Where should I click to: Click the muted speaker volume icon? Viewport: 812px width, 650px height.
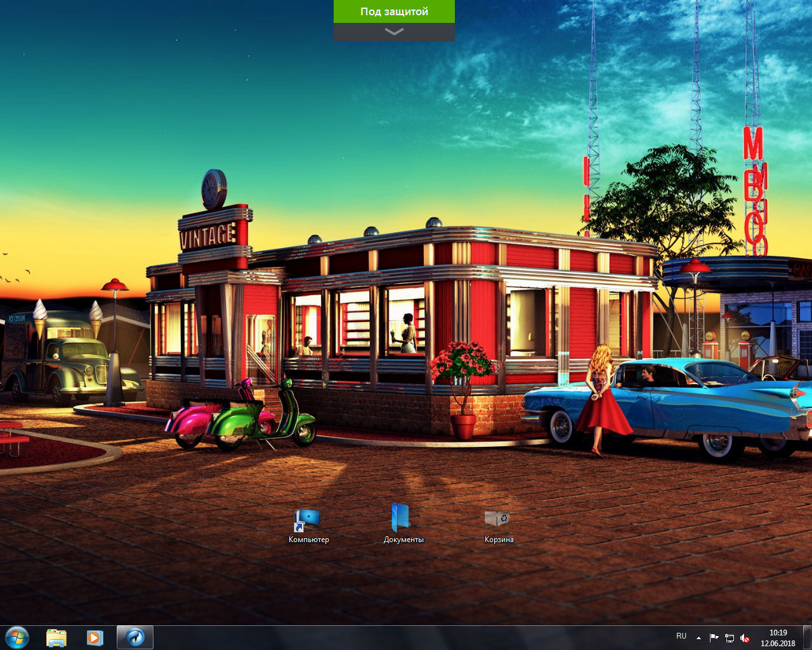[745, 637]
